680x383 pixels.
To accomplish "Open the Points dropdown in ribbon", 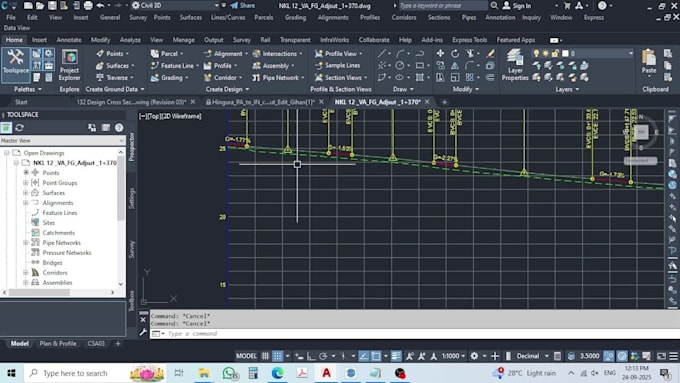I will 113,54.
